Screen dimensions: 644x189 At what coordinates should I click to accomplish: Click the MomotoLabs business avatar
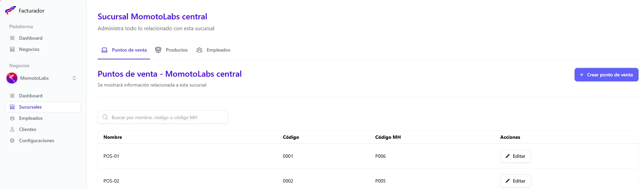(12, 78)
